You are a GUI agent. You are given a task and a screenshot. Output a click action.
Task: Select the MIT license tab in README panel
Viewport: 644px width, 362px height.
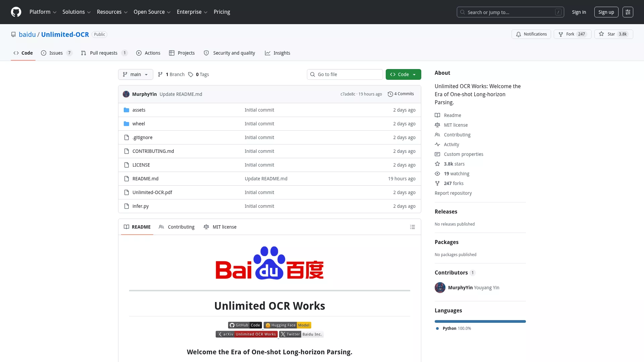[x=220, y=227]
